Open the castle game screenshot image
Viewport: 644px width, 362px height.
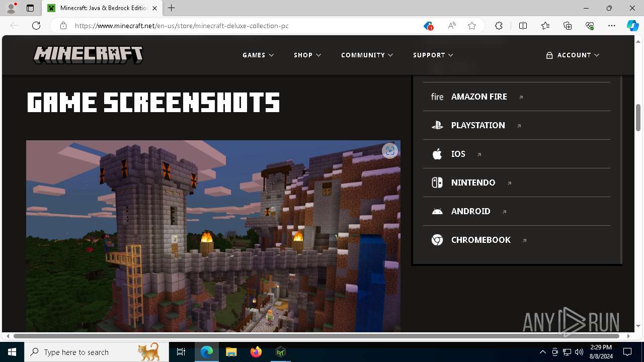click(213, 236)
